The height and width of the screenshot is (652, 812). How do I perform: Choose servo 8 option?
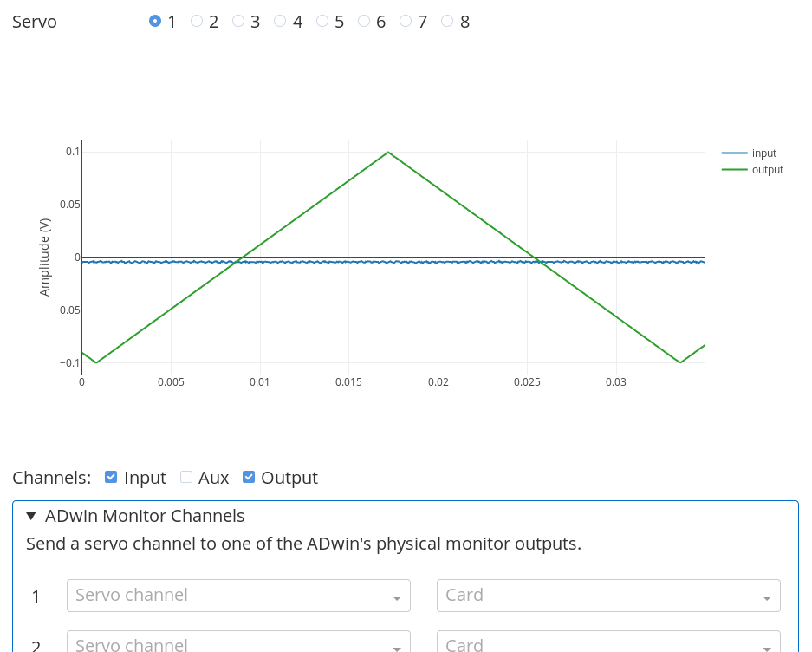click(447, 21)
